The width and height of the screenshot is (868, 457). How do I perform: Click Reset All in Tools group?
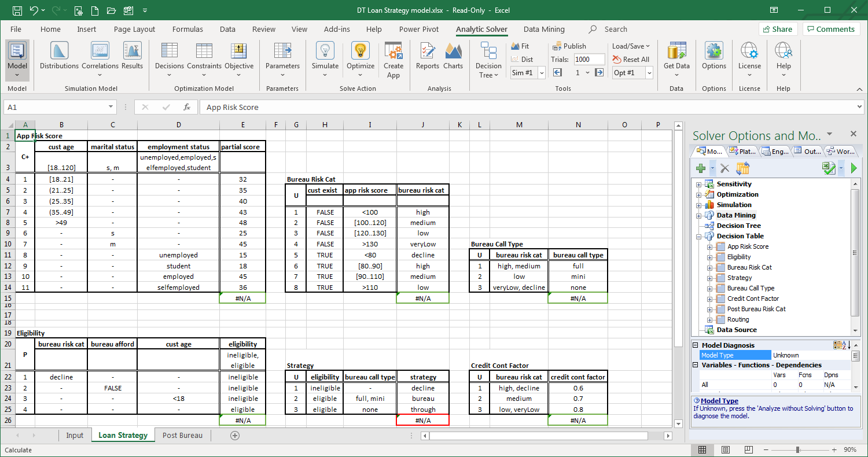point(631,60)
